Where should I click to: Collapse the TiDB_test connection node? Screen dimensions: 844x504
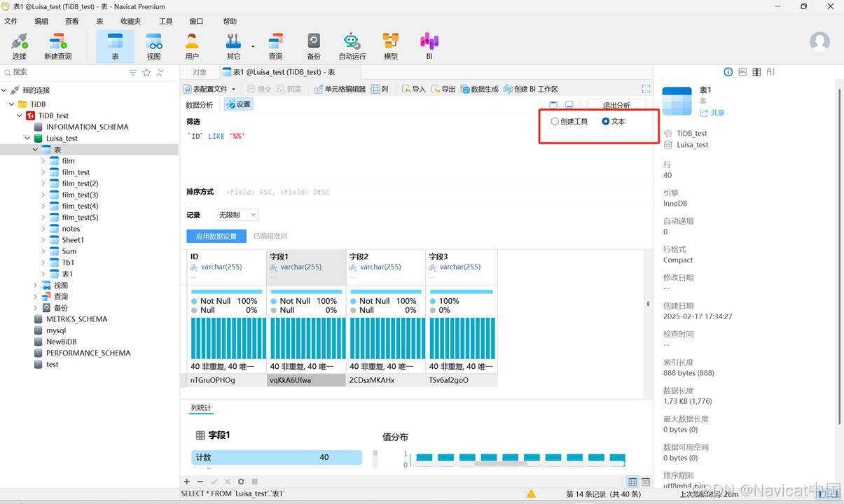pyautogui.click(x=20, y=115)
